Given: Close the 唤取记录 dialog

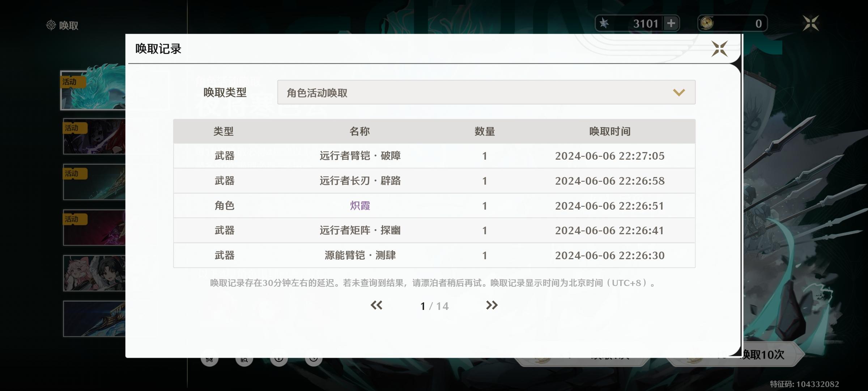Looking at the screenshot, I should pos(719,49).
